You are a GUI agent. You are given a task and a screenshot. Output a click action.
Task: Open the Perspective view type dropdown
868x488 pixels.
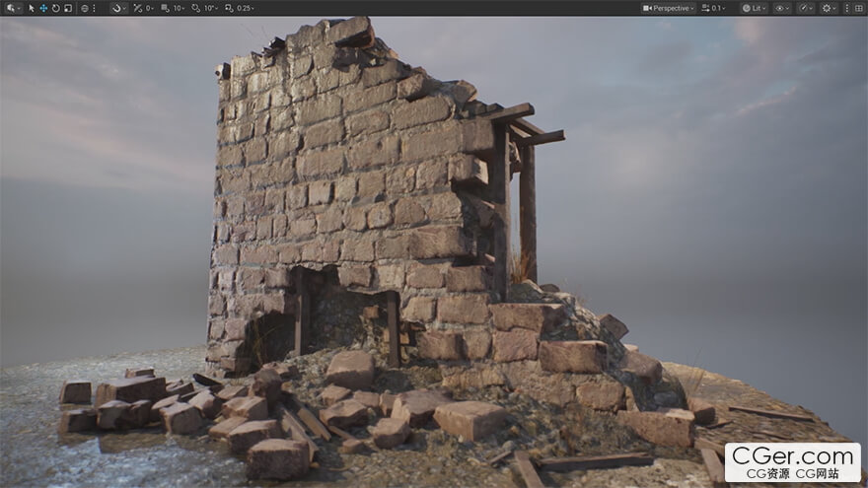(669, 8)
